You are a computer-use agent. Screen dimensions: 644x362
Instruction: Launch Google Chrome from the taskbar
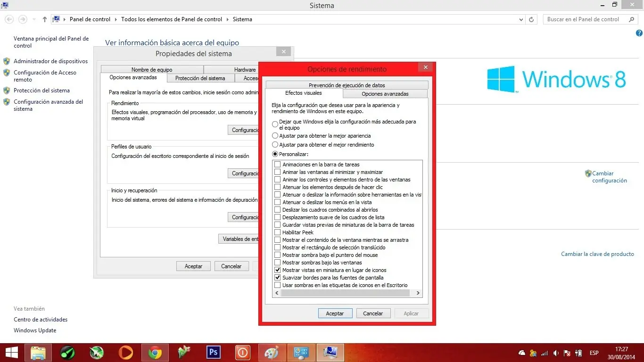click(x=155, y=353)
